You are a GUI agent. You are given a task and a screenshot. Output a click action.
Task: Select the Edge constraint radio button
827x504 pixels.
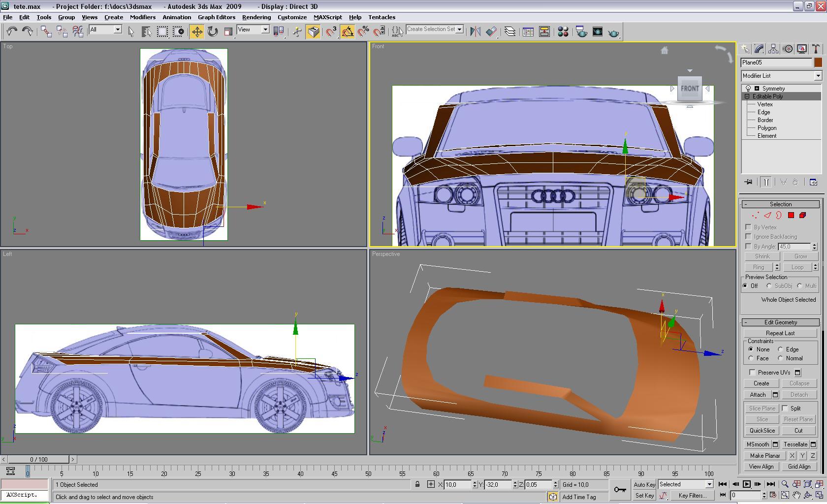pos(780,349)
